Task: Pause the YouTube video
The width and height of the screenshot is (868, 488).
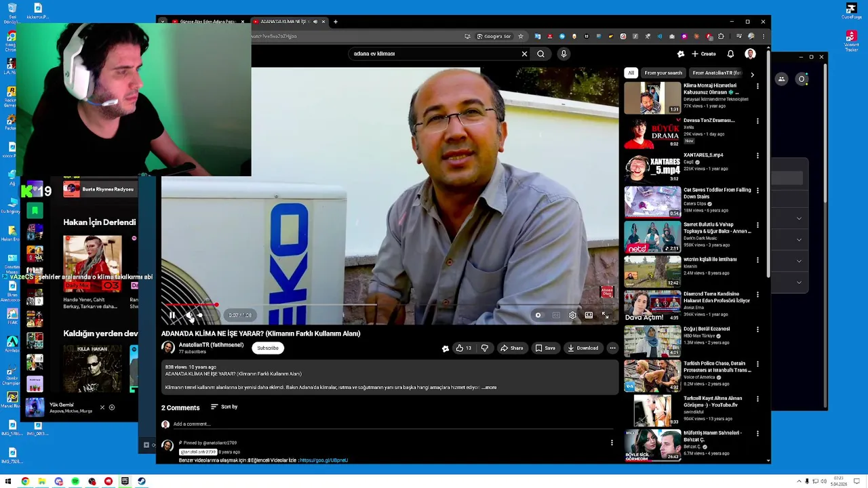Action: point(172,315)
